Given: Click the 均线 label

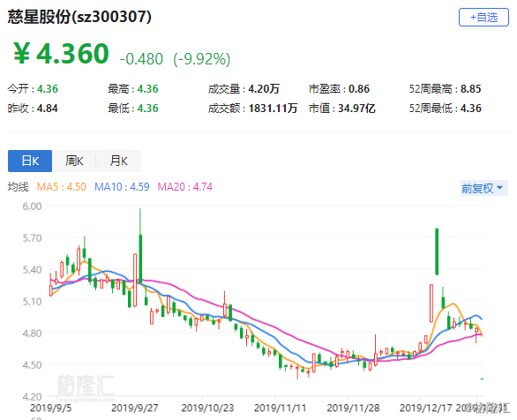Looking at the screenshot, I should click(x=19, y=187).
